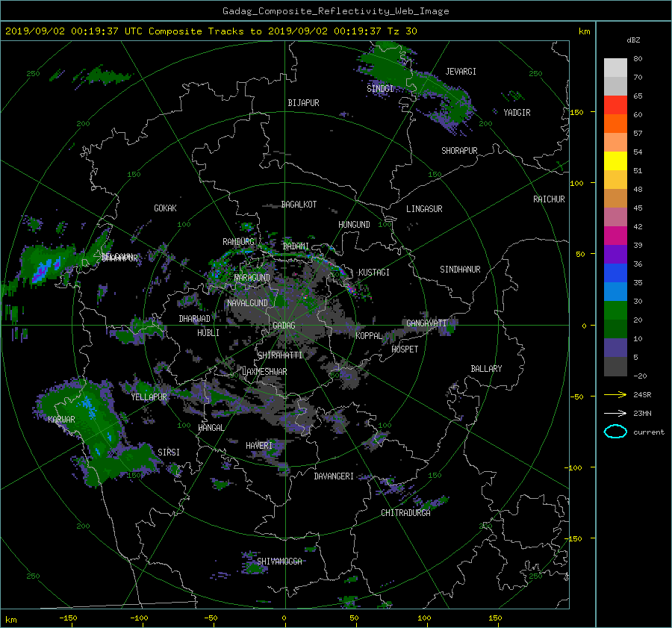The image size is (672, 628).
Task: Click the DAVANGERI city label
Action: tap(334, 476)
